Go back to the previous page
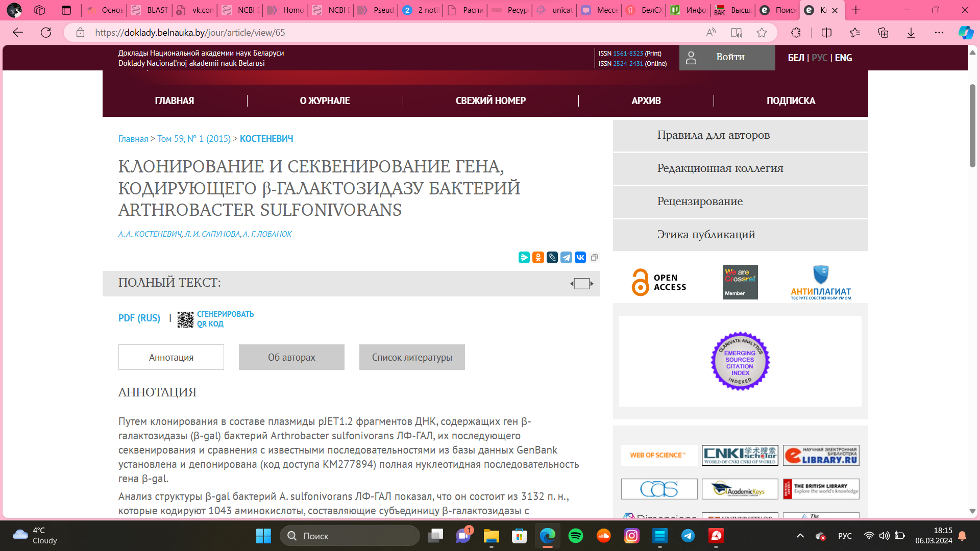Viewport: 980px width, 551px height. tap(18, 33)
